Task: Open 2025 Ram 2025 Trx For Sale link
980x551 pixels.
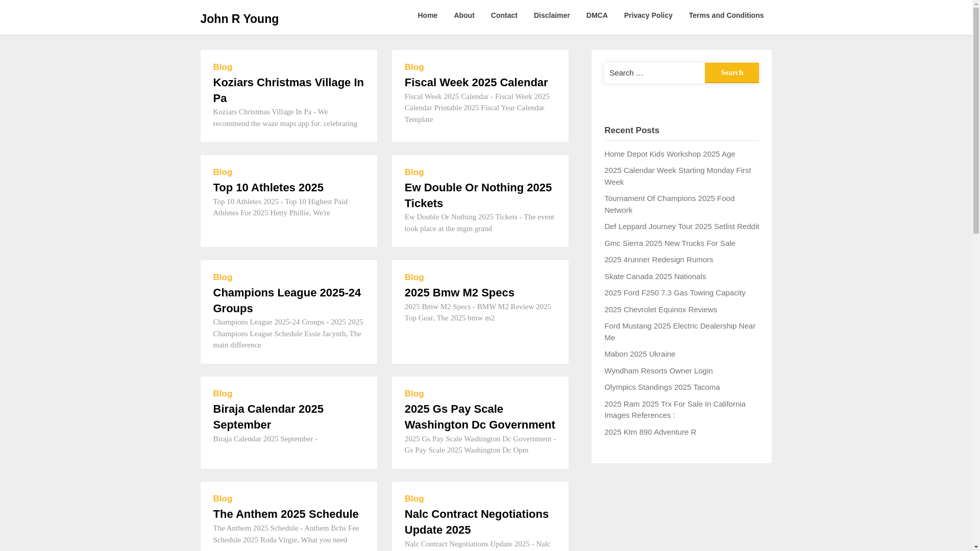Action: point(674,409)
